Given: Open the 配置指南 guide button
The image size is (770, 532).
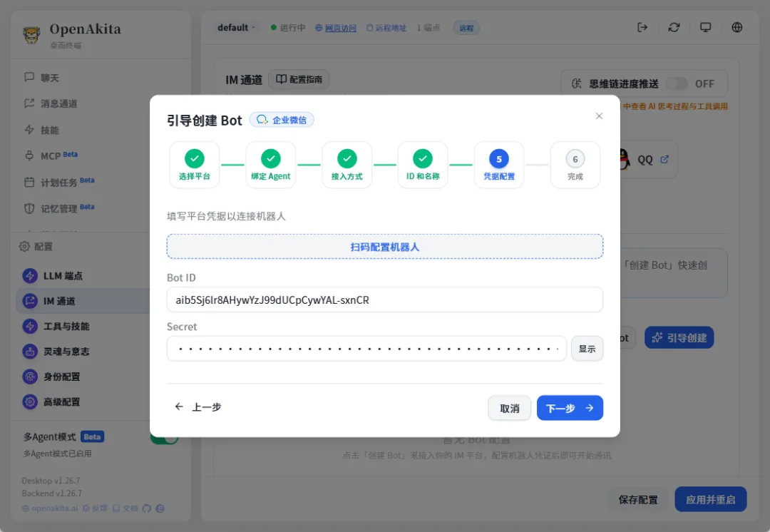Looking at the screenshot, I should 299,80.
